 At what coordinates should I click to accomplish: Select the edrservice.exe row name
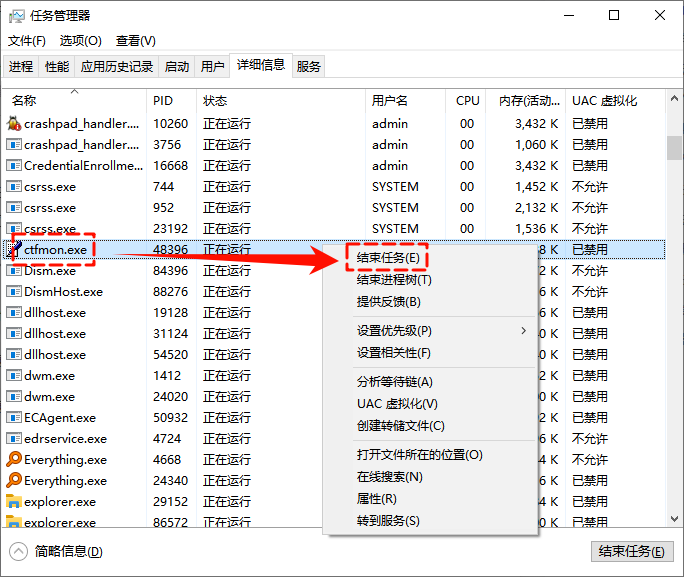65,439
